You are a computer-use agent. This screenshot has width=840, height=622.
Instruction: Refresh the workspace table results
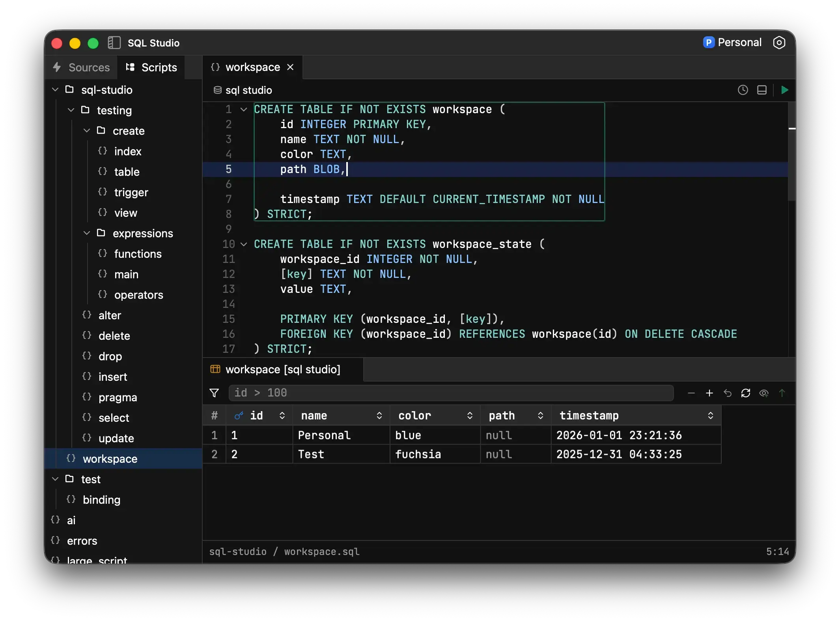coord(745,393)
